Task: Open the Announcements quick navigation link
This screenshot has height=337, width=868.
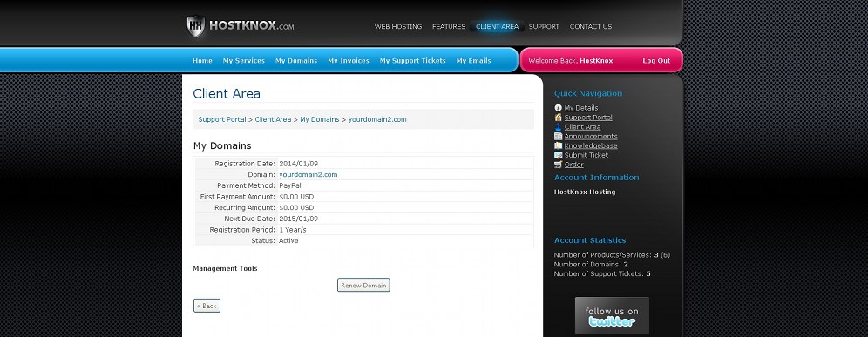Action: 591,136
